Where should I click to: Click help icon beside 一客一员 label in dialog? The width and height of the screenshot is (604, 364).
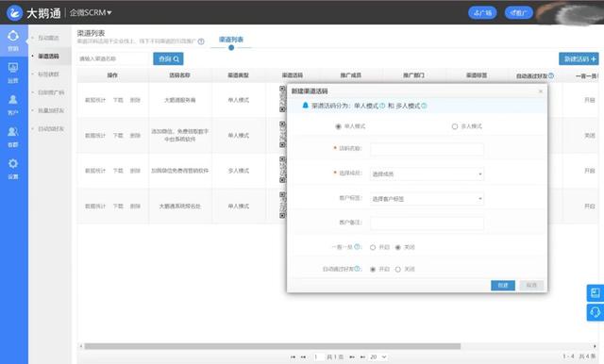[357, 247]
